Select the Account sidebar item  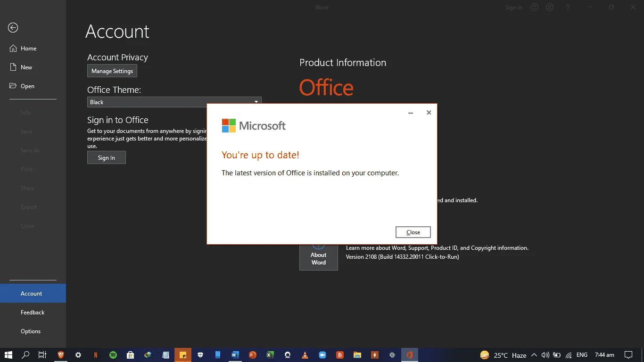33,293
